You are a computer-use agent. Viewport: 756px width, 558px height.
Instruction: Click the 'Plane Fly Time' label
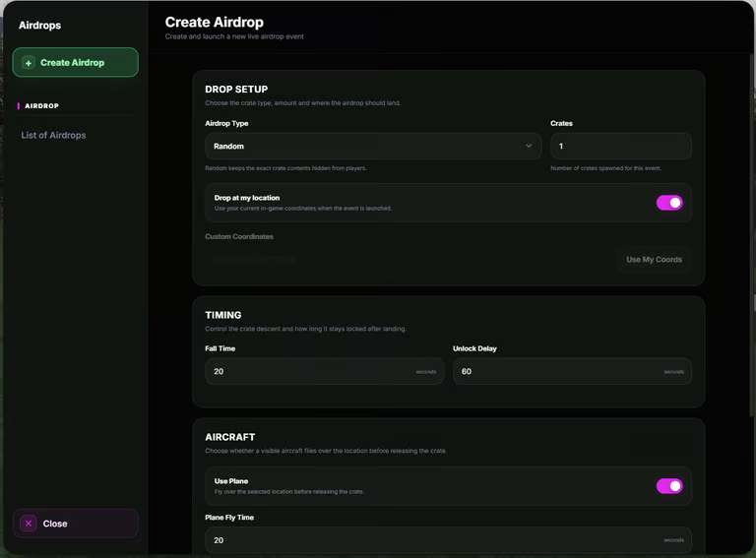tap(229, 518)
